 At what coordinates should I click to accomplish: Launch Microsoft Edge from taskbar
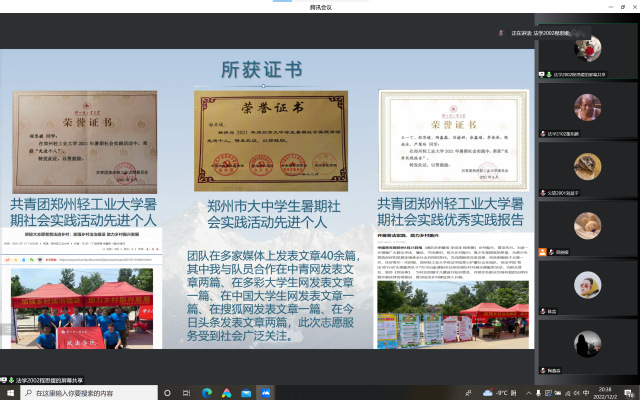(x=208, y=392)
